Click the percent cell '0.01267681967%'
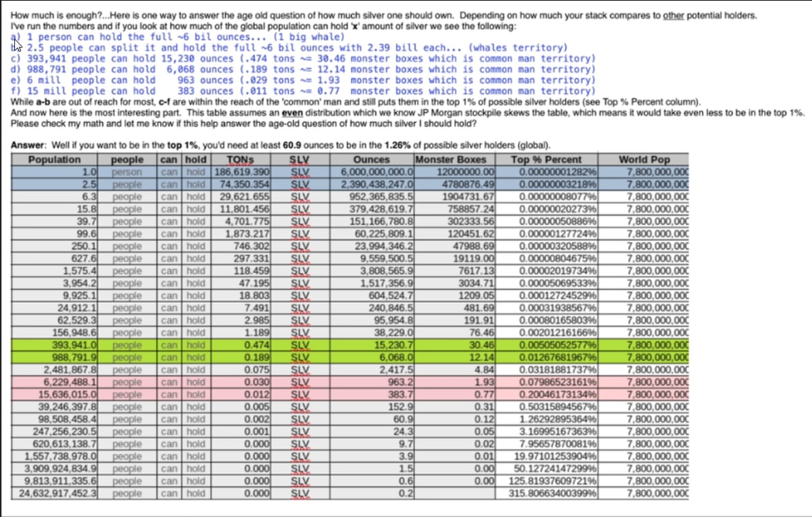The height and width of the screenshot is (517, 812). coord(546,357)
